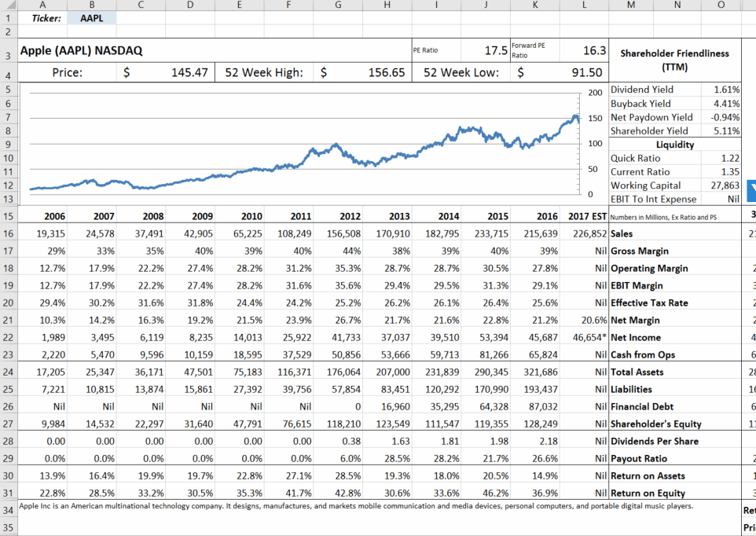This screenshot has width=756, height=536.
Task: Select the 52 Week Low value 91.50
Action: 587,73
